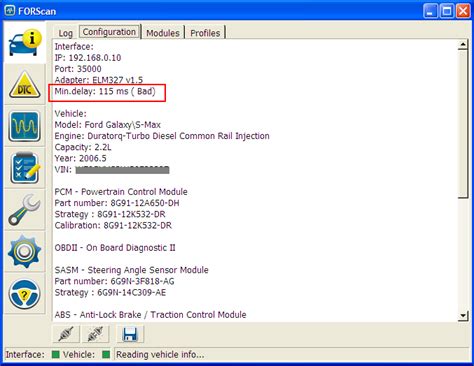Open the wrench service procedures section
The image size is (474, 366).
tap(25, 210)
